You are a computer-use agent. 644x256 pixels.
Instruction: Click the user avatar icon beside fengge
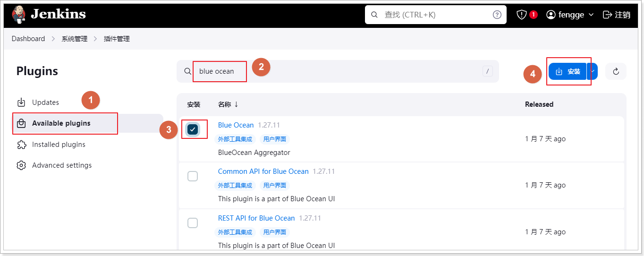click(551, 15)
